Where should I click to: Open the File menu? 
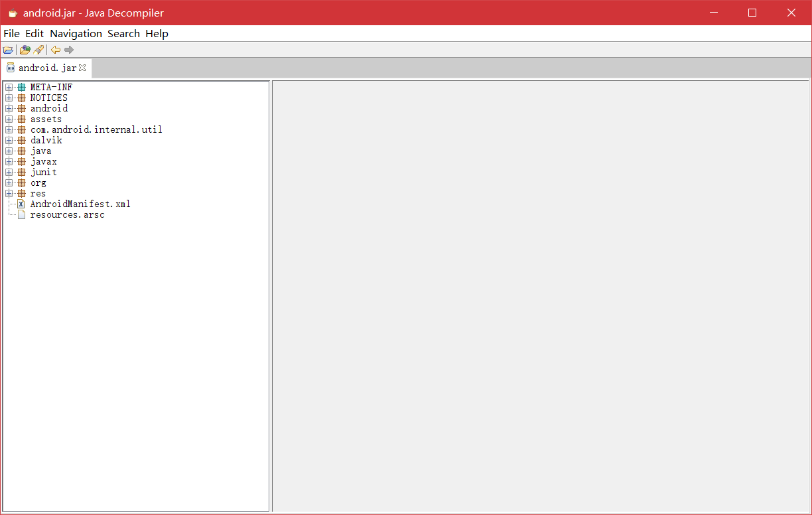point(11,33)
